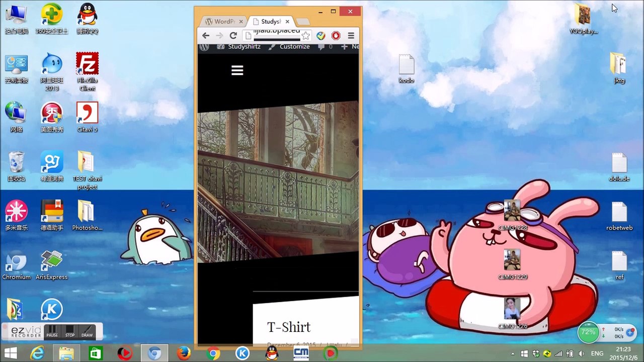
Task: Open the Recycle Bin icon on desktop
Action: [x=16, y=166]
